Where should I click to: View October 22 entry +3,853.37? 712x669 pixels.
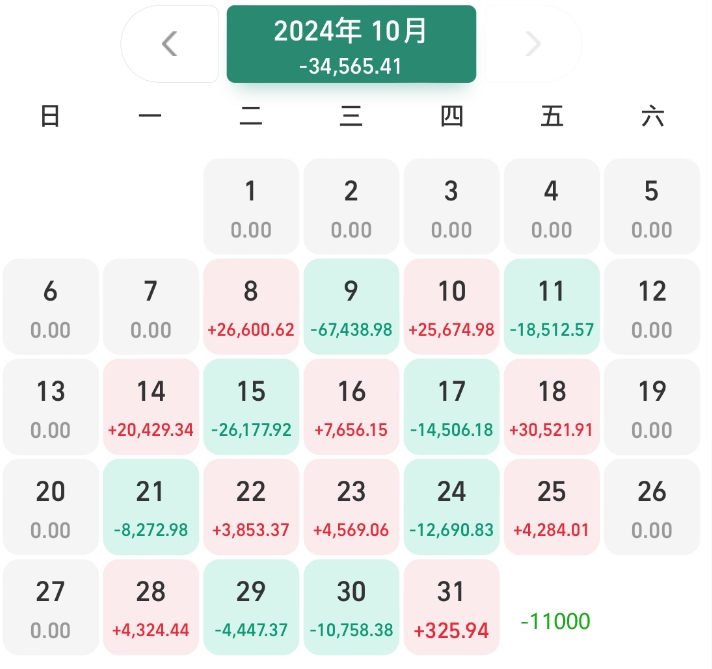click(x=251, y=507)
